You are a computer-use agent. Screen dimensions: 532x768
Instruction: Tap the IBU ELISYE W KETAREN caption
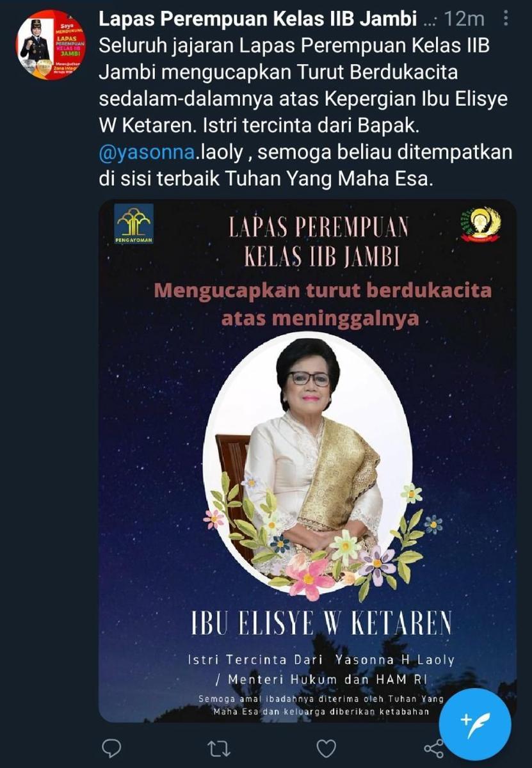323,623
